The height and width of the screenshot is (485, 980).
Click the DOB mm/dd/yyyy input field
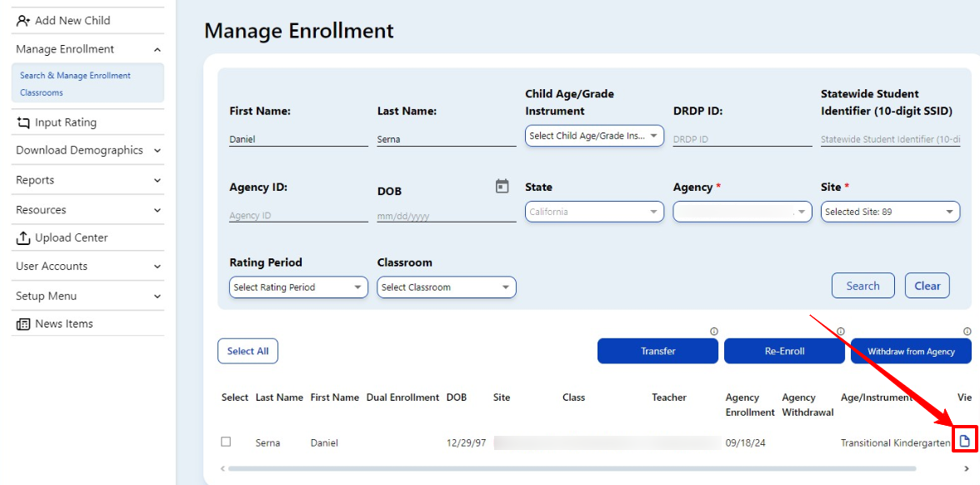pyautogui.click(x=447, y=216)
